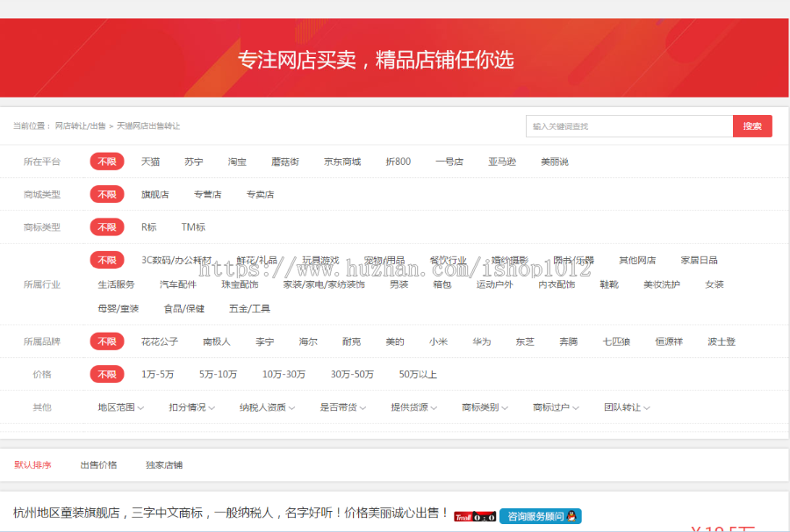The image size is (790, 532).
Task: Filter brand by 花花公子
Action: pos(160,341)
